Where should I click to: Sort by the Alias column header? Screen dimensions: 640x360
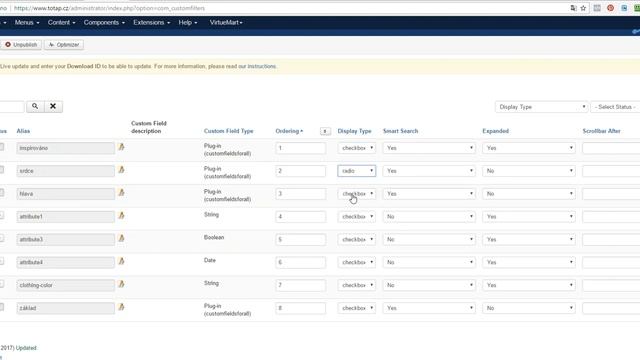tap(23, 131)
